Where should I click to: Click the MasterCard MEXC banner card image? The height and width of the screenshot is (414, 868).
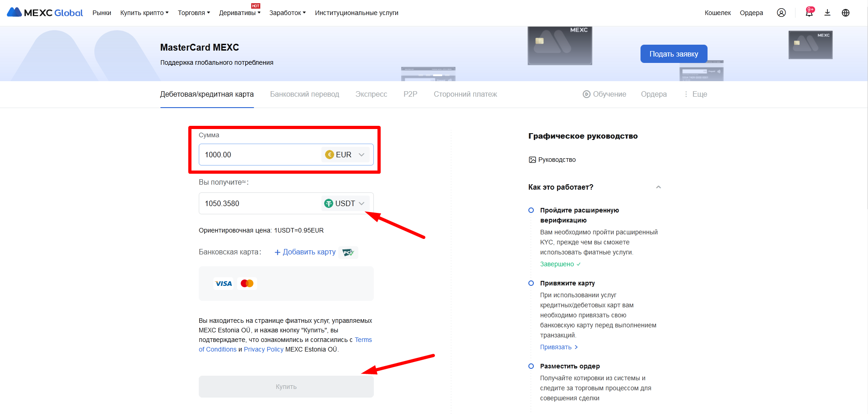click(560, 46)
